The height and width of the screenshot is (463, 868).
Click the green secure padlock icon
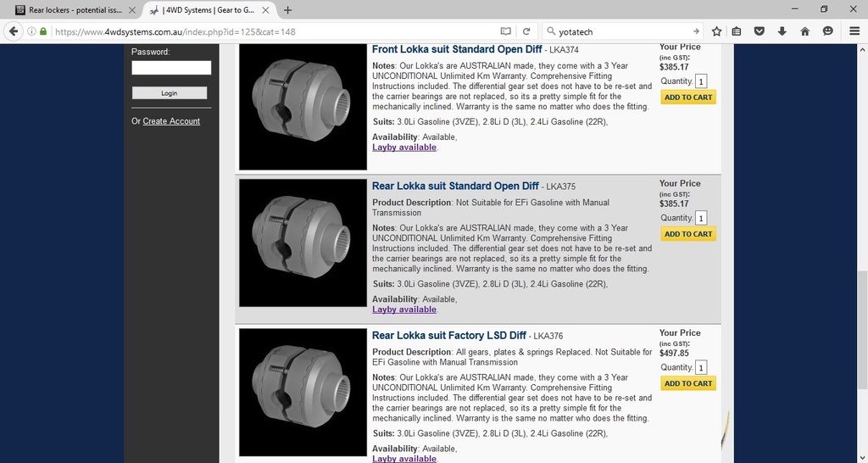pyautogui.click(x=43, y=31)
